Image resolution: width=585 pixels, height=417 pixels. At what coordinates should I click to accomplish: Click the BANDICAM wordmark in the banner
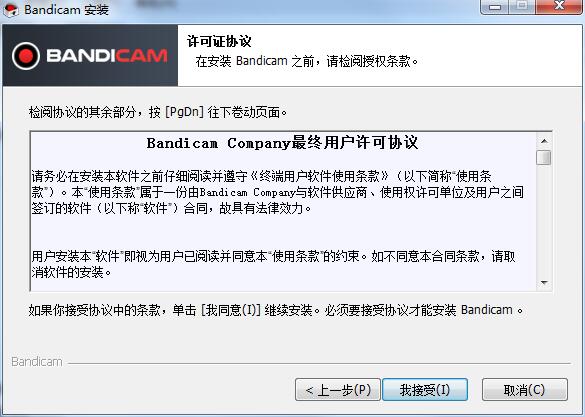pos(107,56)
